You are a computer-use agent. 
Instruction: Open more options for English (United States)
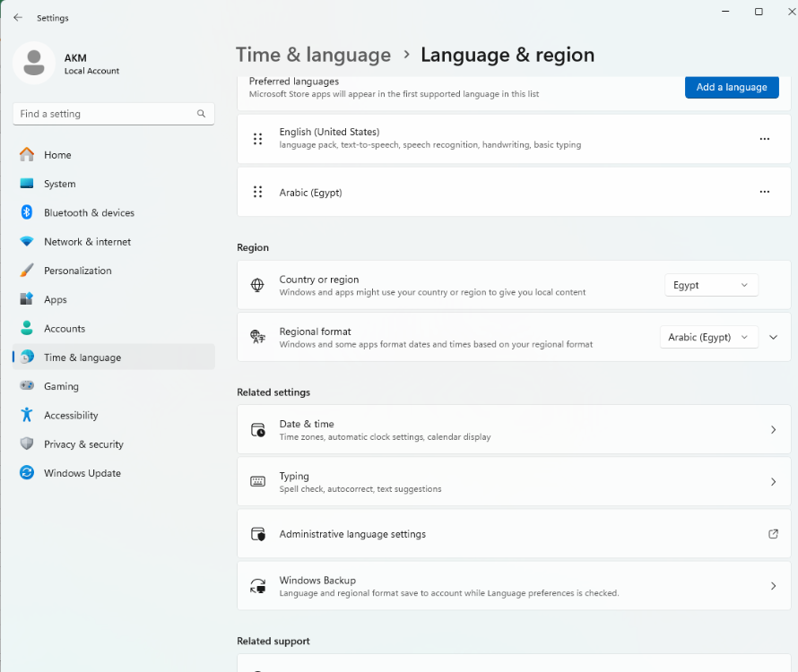(x=765, y=138)
